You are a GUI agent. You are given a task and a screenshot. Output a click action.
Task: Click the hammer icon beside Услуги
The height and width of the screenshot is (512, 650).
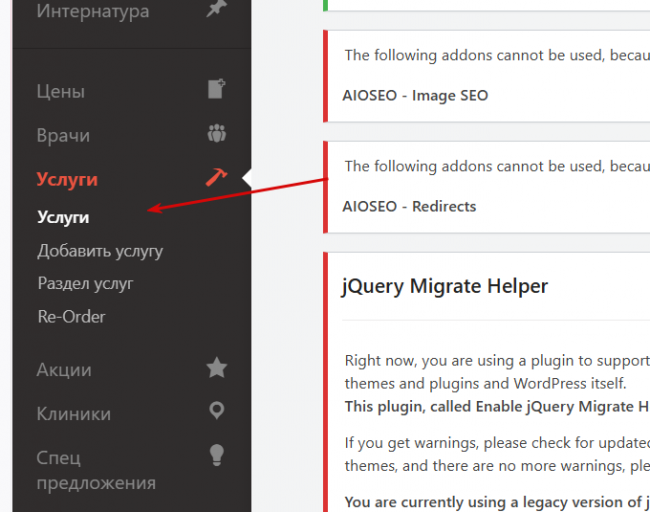point(216,177)
